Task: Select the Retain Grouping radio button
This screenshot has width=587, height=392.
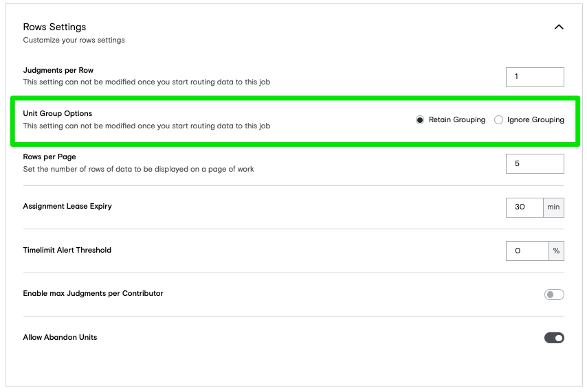Action: (x=420, y=120)
